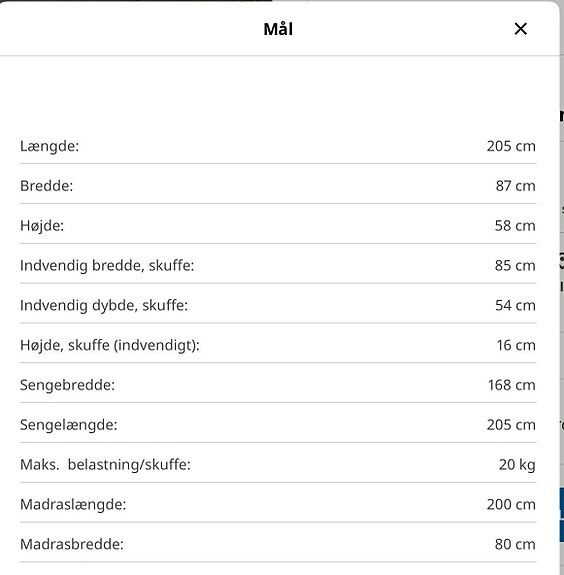Click the 87 cm width value
Image resolution: width=564 pixels, height=575 pixels.
(x=515, y=186)
